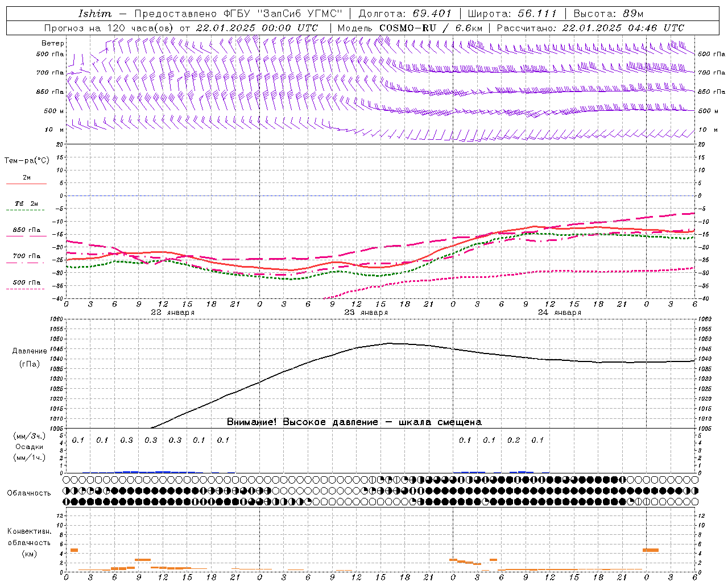Click the "500 м" wind level label on left
Viewport: 728px width, 582px height.
pyautogui.click(x=54, y=111)
